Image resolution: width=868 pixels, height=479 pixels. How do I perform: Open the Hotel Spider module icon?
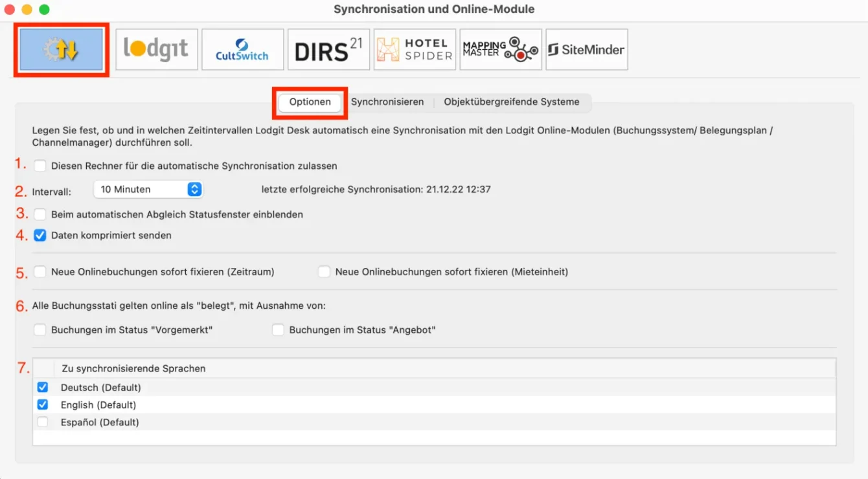click(x=415, y=49)
